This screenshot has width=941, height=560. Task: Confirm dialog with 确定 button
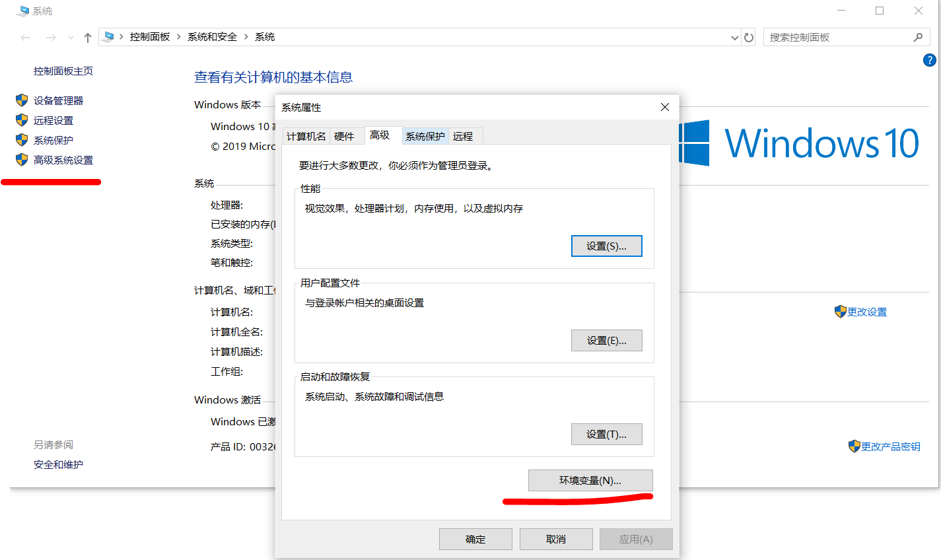(x=475, y=540)
